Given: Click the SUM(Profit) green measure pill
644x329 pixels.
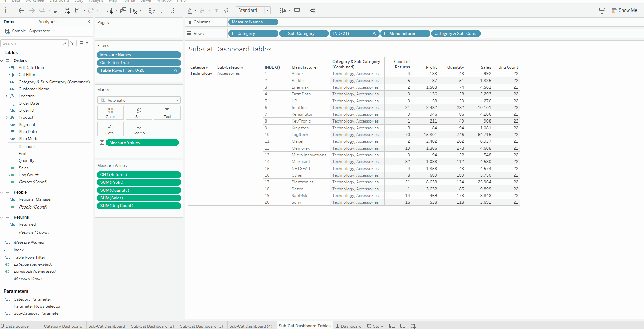Looking at the screenshot, I should pyautogui.click(x=139, y=182).
